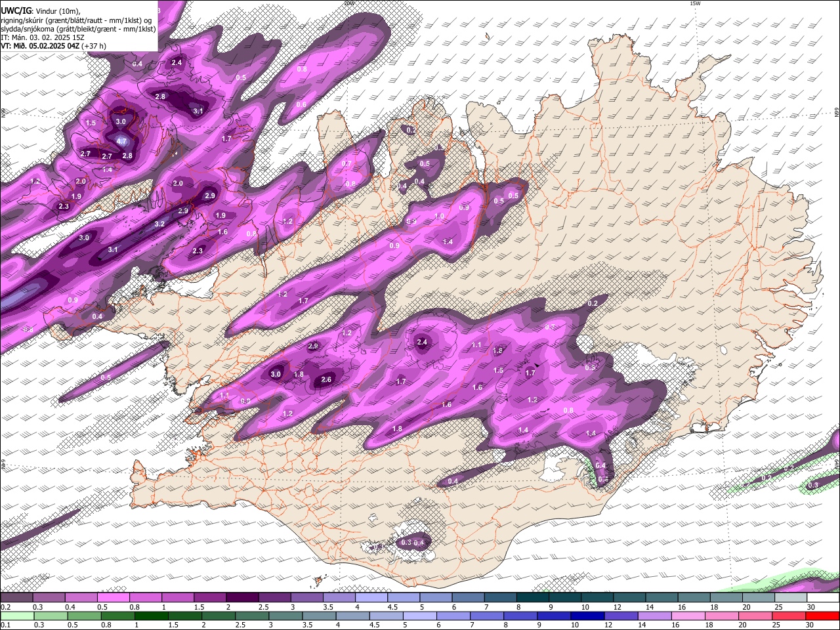Click the 4.7 precipitation value on the map
The height and width of the screenshot is (630, 840).
pyautogui.click(x=121, y=141)
